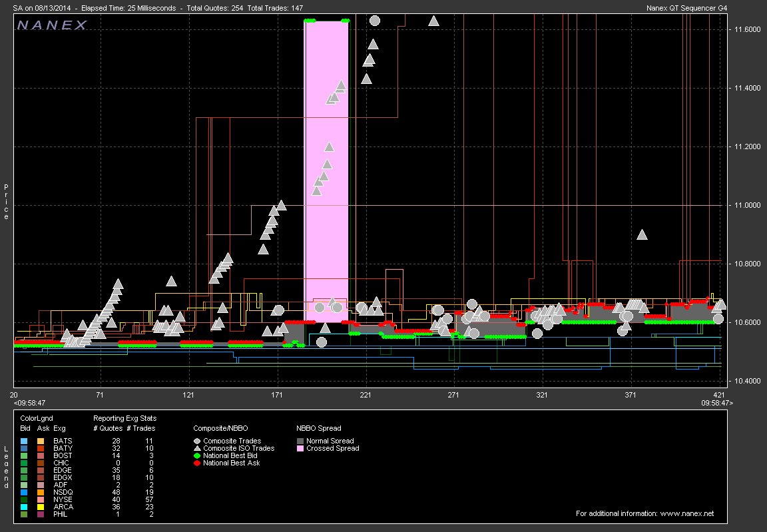767x532 pixels.
Task: Click the 11.6000 price axis label
Action: click(x=748, y=29)
